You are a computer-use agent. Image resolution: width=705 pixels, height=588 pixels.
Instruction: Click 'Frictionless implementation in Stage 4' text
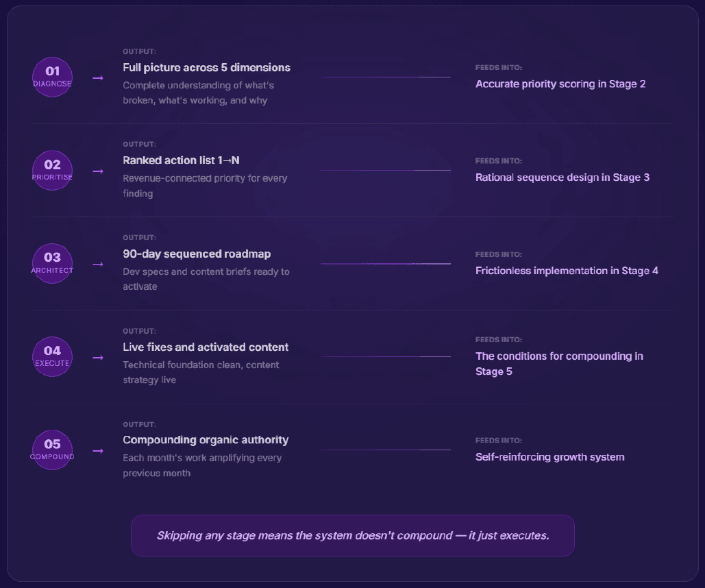(x=567, y=271)
